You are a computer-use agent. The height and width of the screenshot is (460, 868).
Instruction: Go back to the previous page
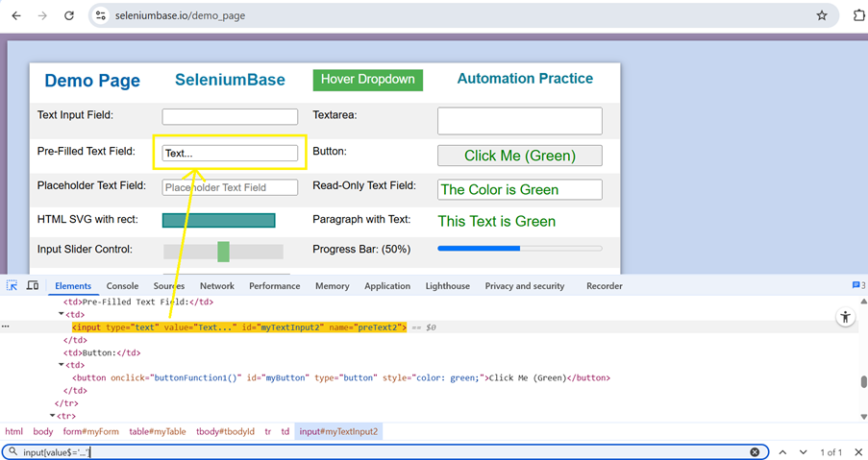pyautogui.click(x=16, y=15)
